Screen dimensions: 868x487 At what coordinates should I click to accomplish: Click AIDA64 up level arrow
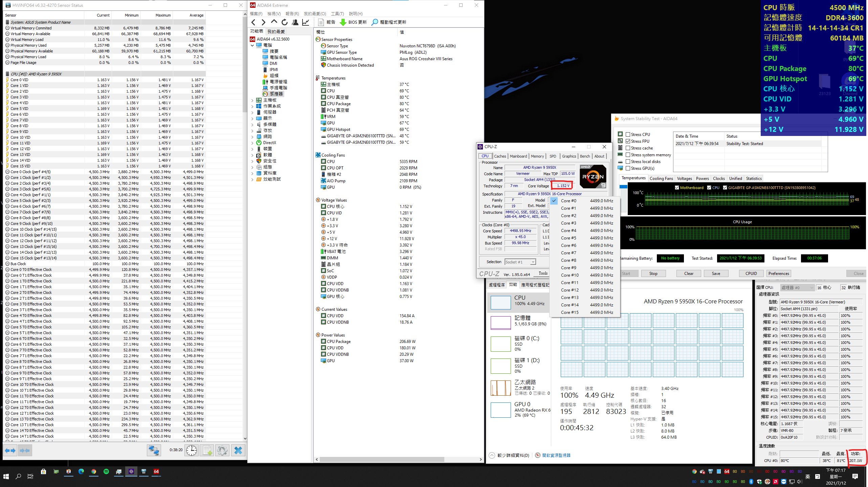pyautogui.click(x=274, y=22)
